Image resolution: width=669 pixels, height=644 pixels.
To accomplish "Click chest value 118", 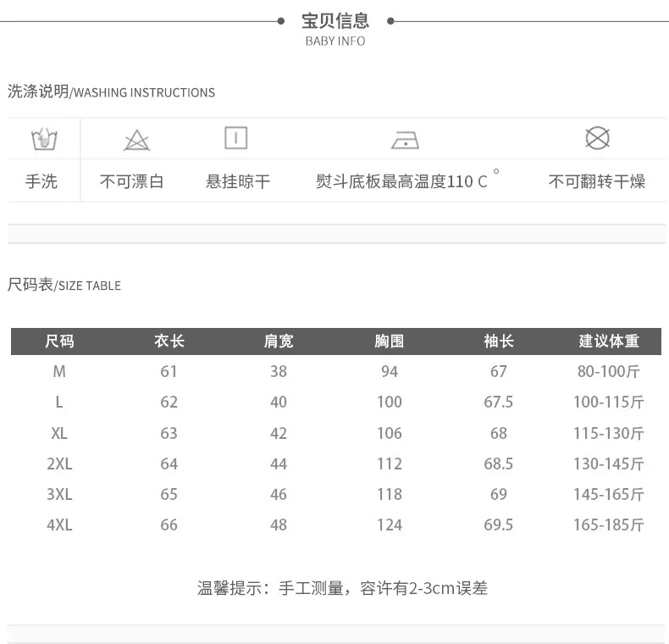I will point(390,494).
